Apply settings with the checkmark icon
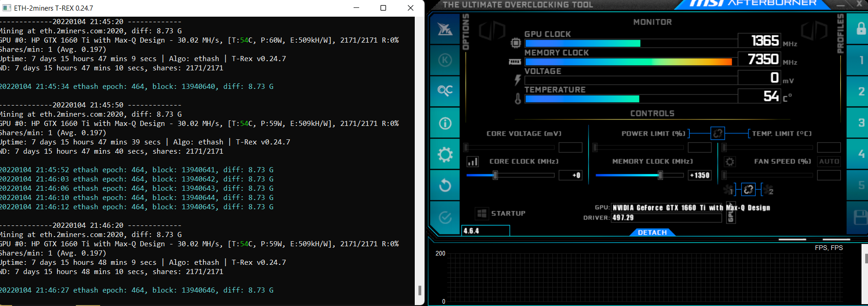The width and height of the screenshot is (868, 306). (445, 217)
